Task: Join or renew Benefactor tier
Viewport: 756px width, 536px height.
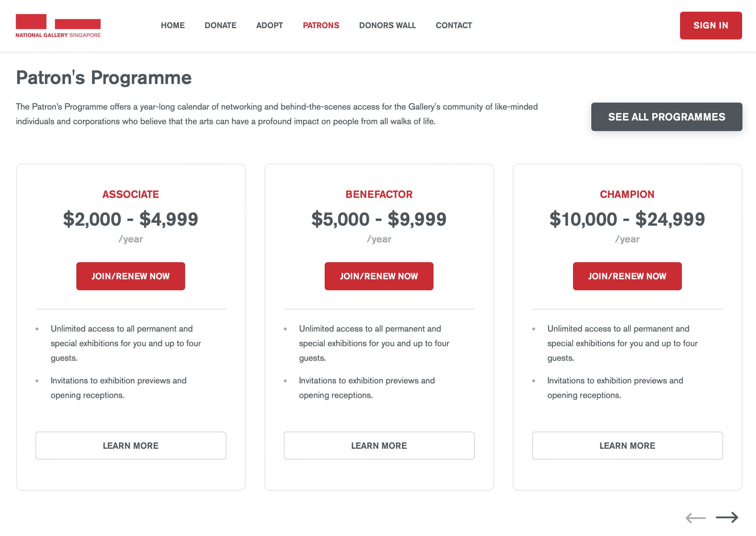Action: pos(379,276)
